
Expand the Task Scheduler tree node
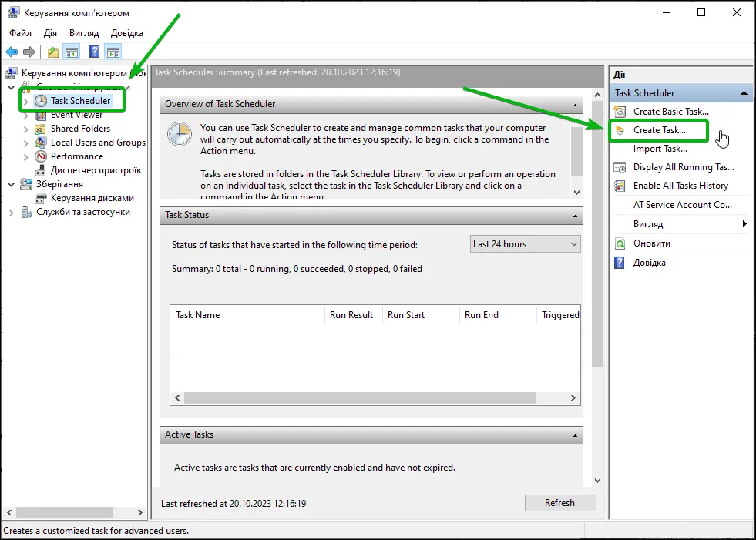point(26,101)
